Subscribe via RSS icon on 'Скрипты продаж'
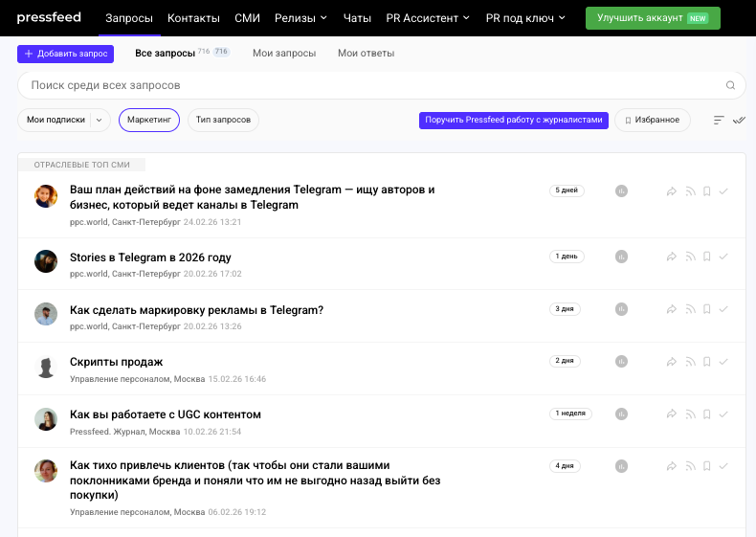This screenshot has height=537, width=756. [689, 362]
